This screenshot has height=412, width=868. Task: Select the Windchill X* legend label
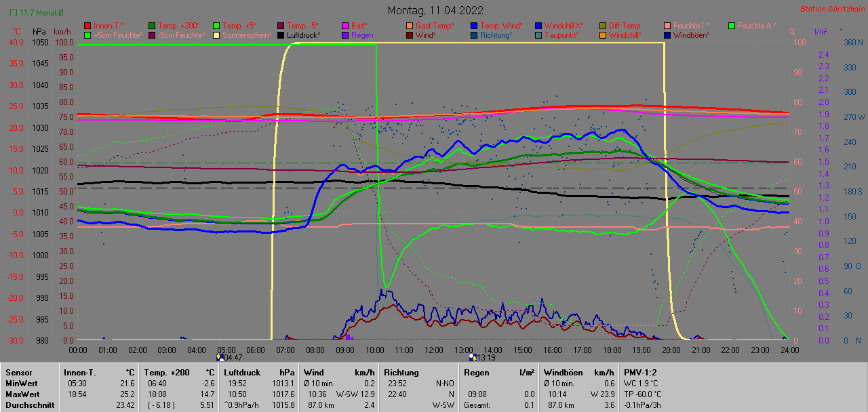click(x=564, y=25)
